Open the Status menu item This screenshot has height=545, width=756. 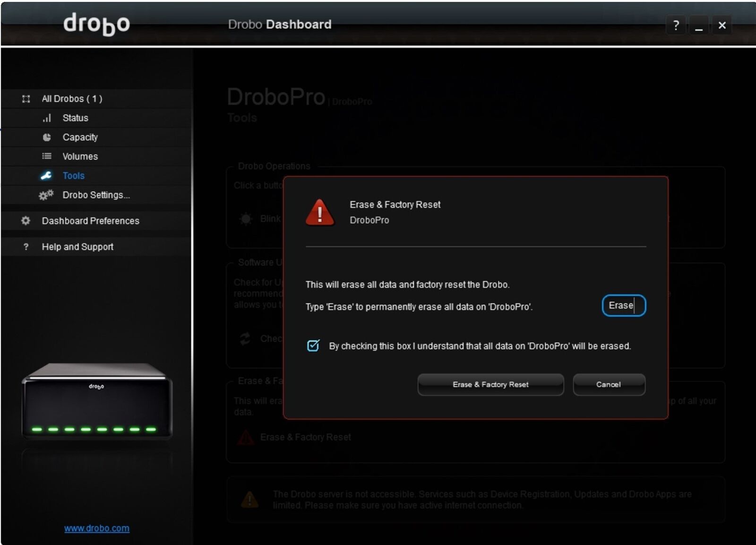pos(75,118)
